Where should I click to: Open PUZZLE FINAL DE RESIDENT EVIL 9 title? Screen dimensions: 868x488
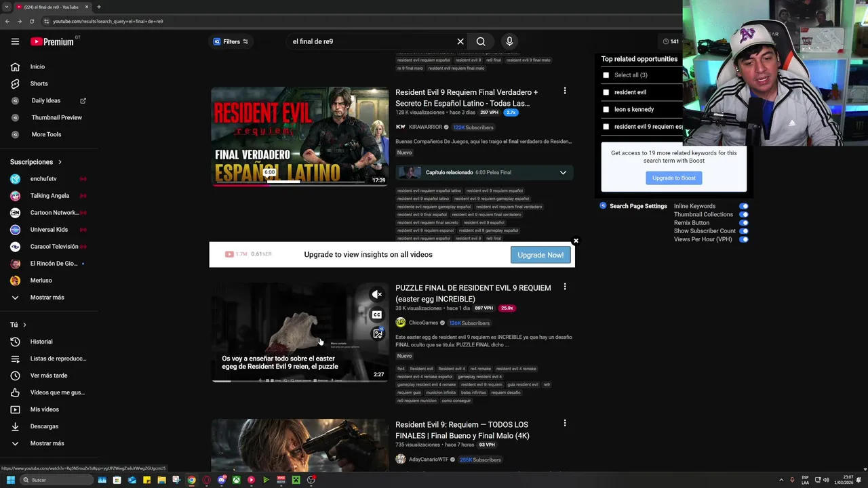click(x=473, y=293)
